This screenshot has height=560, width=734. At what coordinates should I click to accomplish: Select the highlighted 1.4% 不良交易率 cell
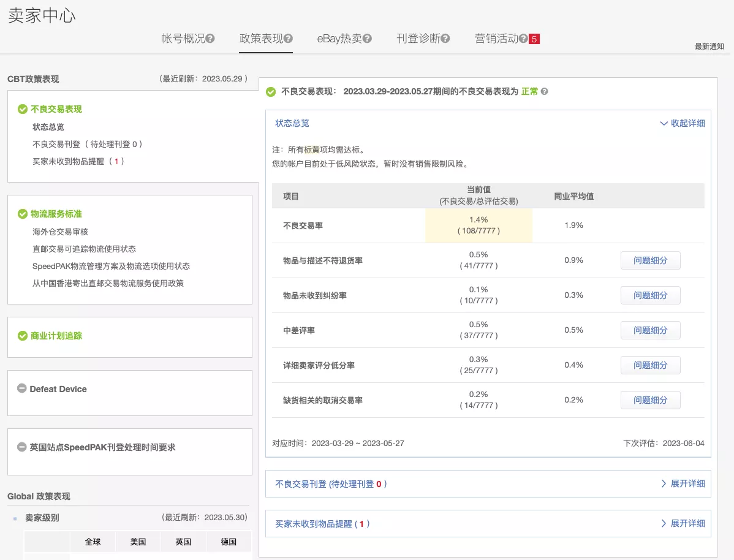(479, 224)
